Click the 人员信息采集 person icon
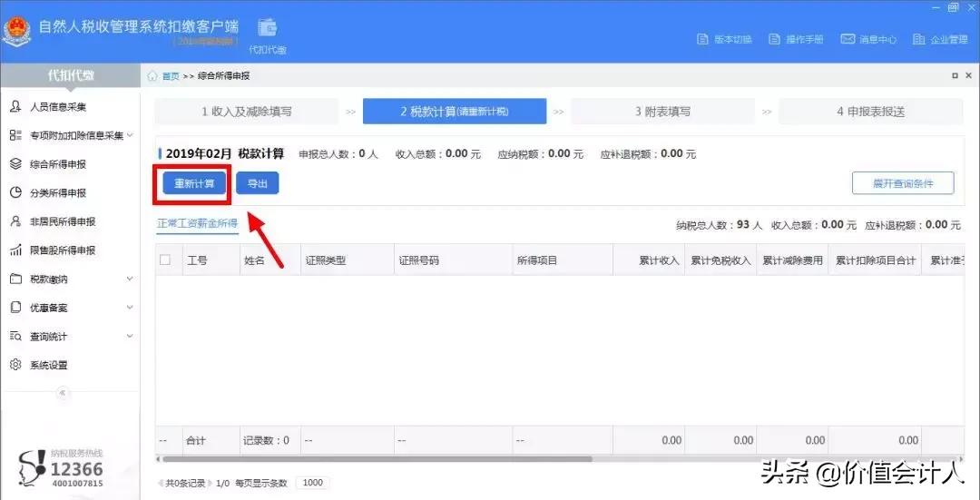Image resolution: width=980 pixels, height=500 pixels. coord(16,107)
